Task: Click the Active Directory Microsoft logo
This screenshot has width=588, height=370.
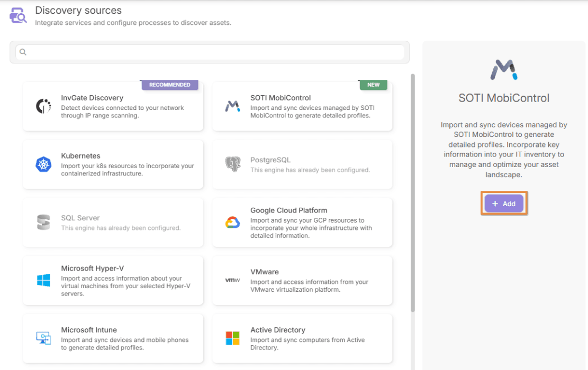Action: click(232, 338)
